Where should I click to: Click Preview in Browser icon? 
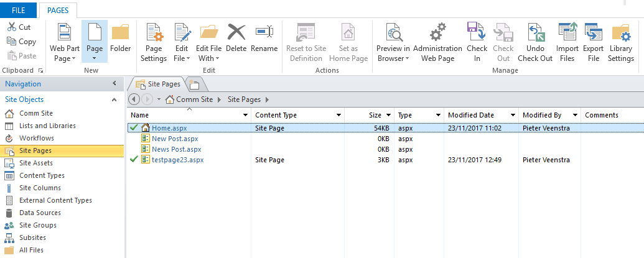coord(394,33)
